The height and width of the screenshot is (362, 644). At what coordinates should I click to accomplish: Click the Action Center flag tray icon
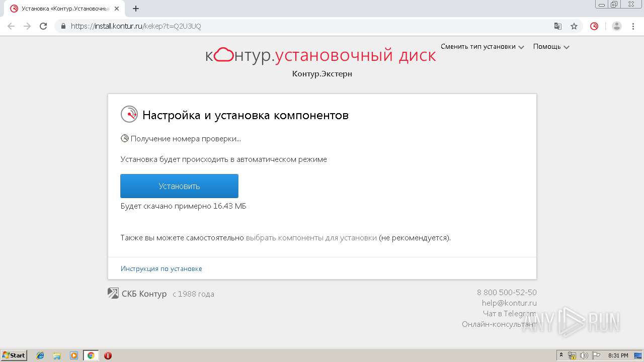(x=596, y=355)
